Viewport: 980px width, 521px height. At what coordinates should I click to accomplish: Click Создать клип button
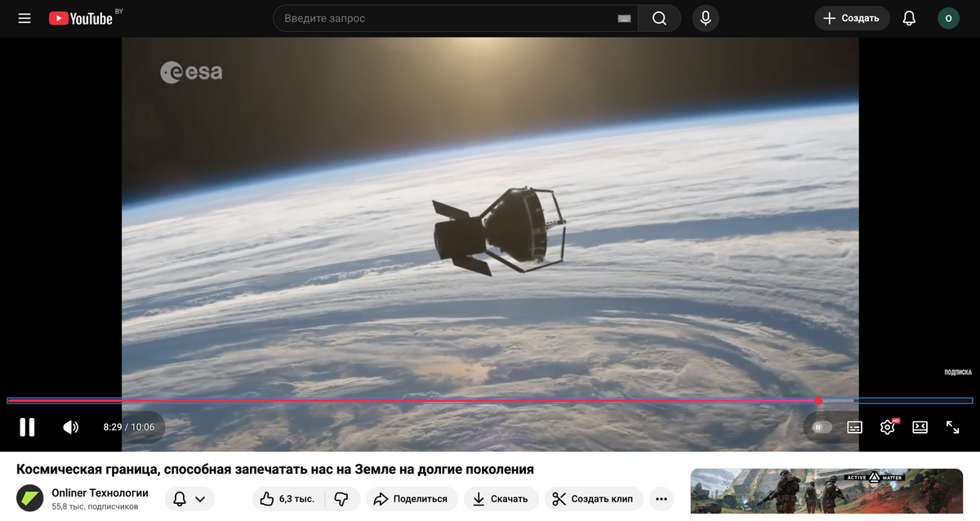pos(594,499)
